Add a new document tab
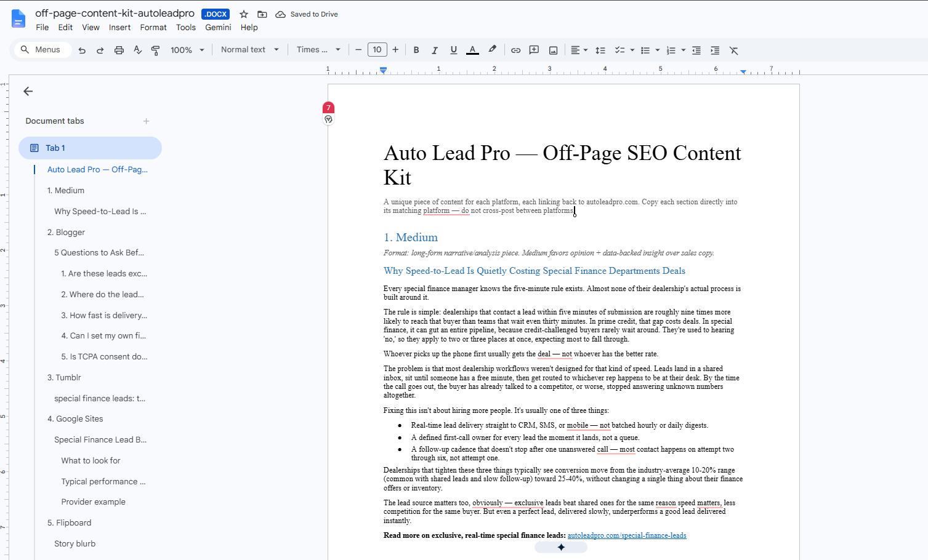The width and height of the screenshot is (928, 560). point(146,121)
